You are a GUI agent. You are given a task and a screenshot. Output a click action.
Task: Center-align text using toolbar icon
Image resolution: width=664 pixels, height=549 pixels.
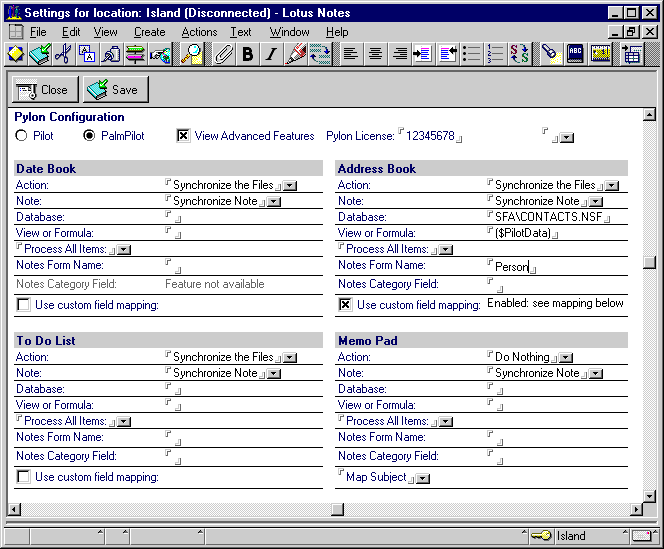[375, 54]
